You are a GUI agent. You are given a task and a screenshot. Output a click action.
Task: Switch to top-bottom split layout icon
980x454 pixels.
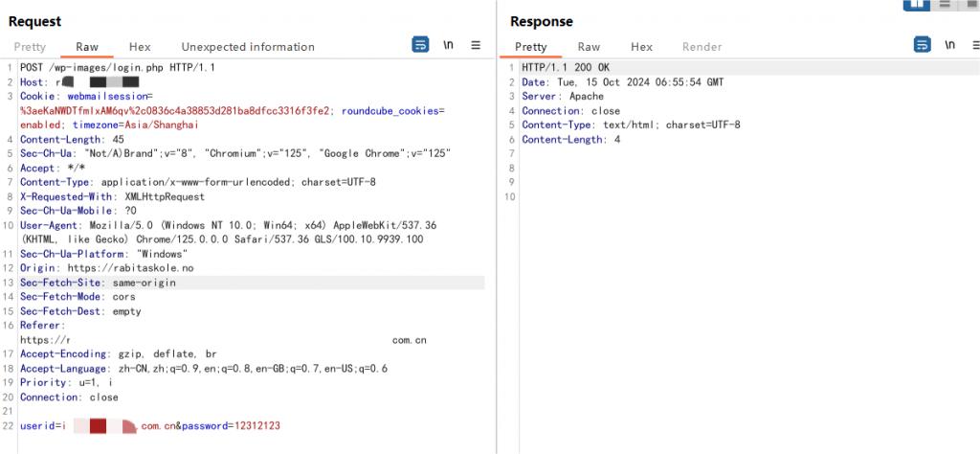pyautogui.click(x=945, y=5)
